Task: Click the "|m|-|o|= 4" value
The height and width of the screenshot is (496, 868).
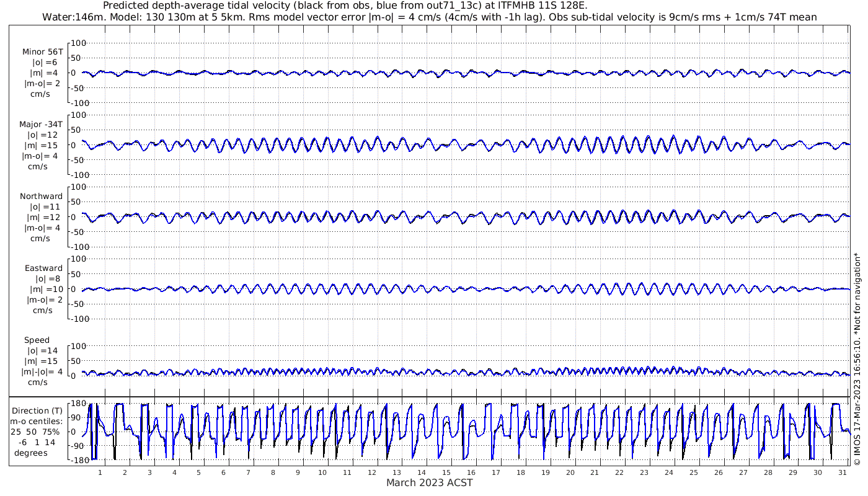Action: (x=42, y=371)
